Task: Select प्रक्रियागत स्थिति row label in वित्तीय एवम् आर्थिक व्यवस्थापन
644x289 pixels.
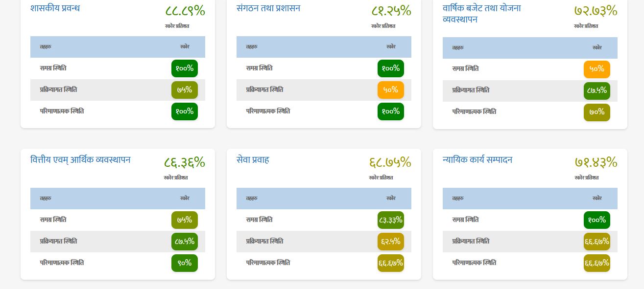Action: point(58,242)
